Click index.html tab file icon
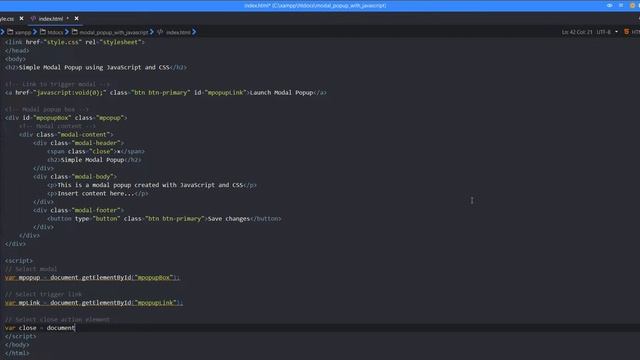This screenshot has height=360, width=640. (33, 18)
